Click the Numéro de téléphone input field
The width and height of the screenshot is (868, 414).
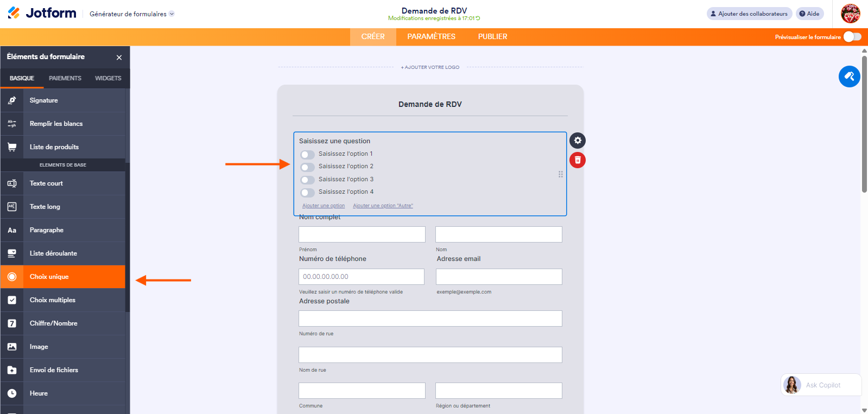(x=362, y=277)
